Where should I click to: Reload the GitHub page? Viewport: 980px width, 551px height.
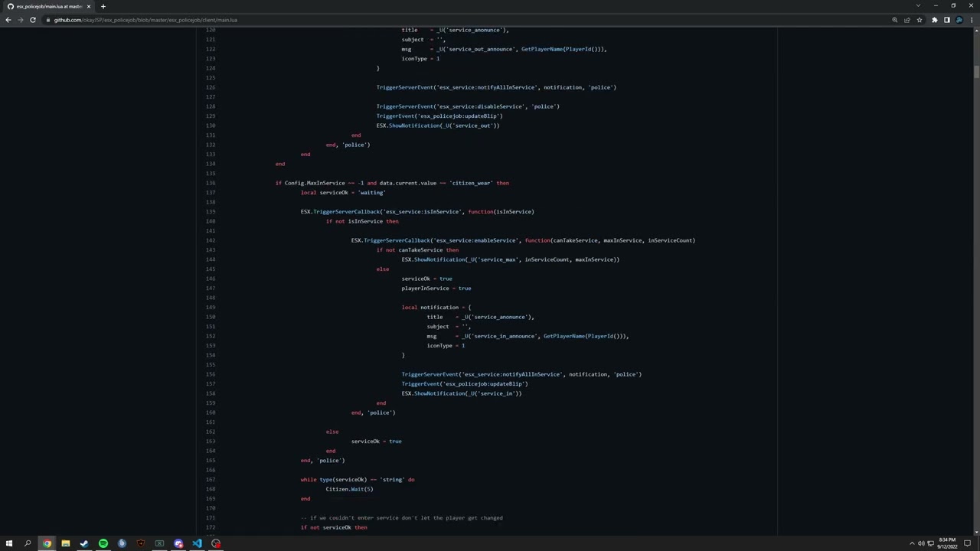point(33,20)
